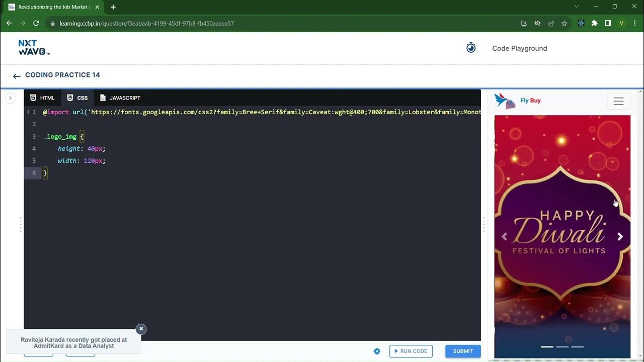Dismiss the placement notification popup
The width and height of the screenshot is (644, 362).
tap(141, 329)
